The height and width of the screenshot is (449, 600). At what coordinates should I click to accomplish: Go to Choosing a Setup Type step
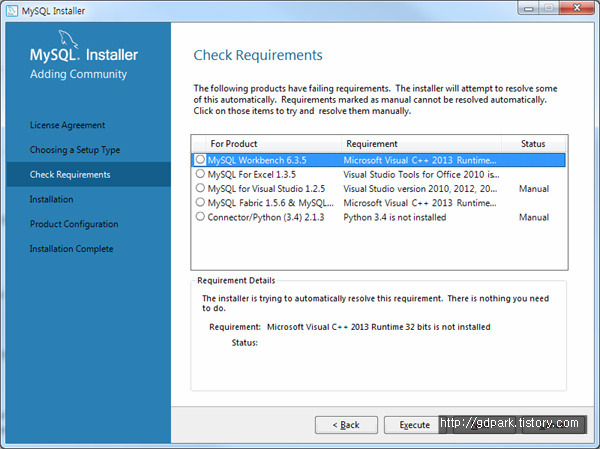click(75, 150)
